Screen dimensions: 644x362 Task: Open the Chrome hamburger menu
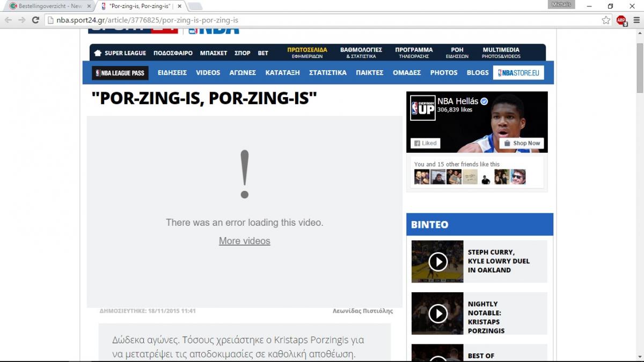(636, 20)
